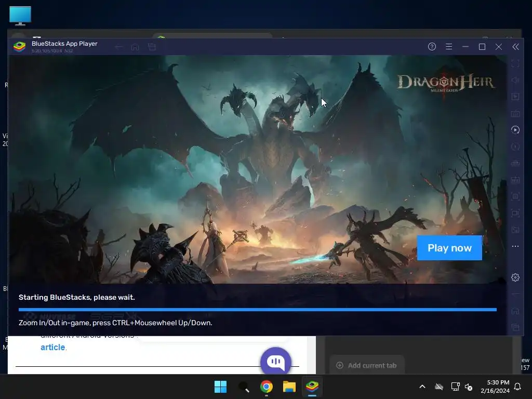The image size is (532, 399).
Task: Click the BlueStacks logo in title bar
Action: tap(19, 46)
